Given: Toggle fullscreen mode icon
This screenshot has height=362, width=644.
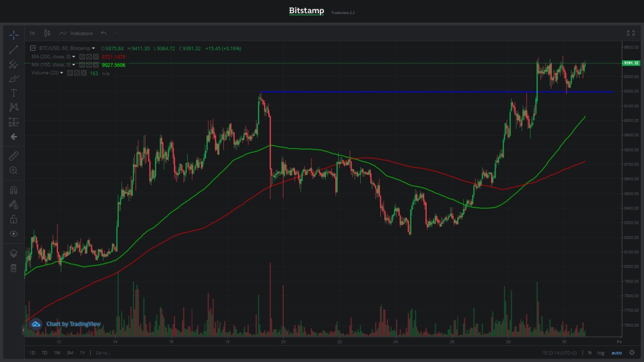Looking at the screenshot, I should (630, 33).
